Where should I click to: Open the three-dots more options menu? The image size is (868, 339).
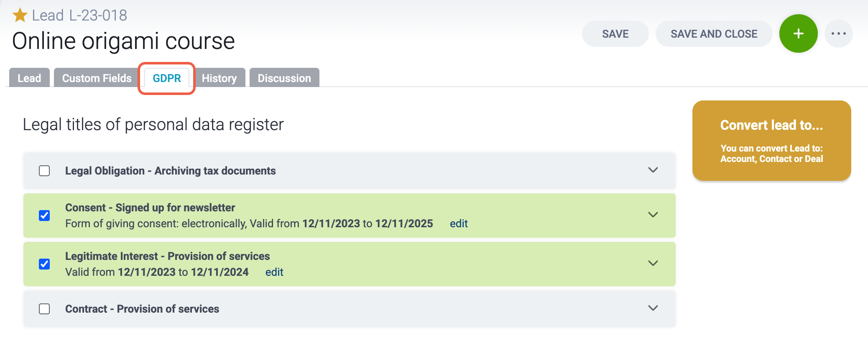click(x=838, y=33)
